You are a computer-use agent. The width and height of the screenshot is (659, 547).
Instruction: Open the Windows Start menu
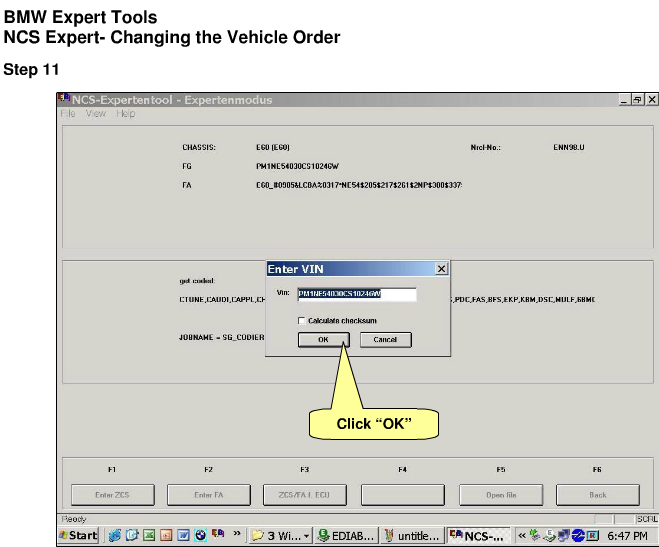[x=78, y=536]
